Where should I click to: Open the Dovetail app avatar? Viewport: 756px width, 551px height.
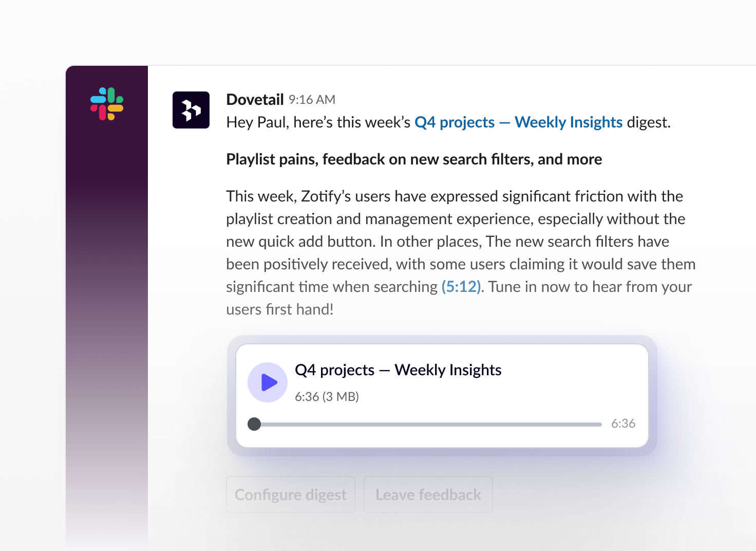[x=191, y=110]
